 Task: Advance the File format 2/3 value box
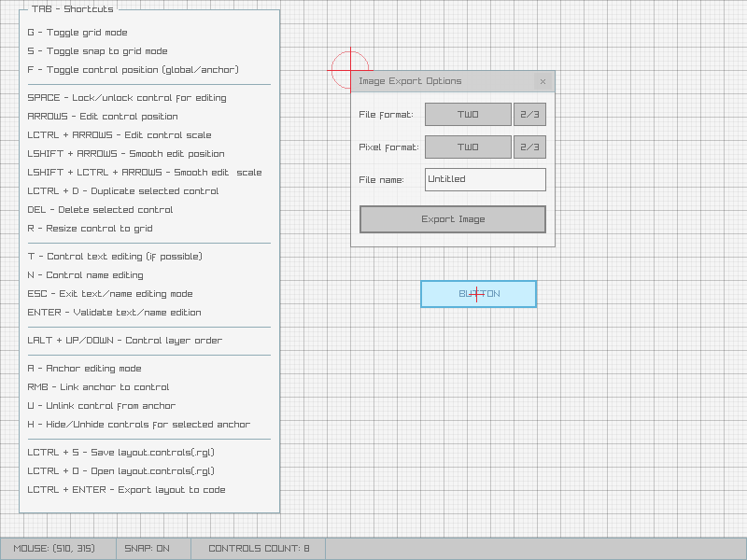point(529,114)
